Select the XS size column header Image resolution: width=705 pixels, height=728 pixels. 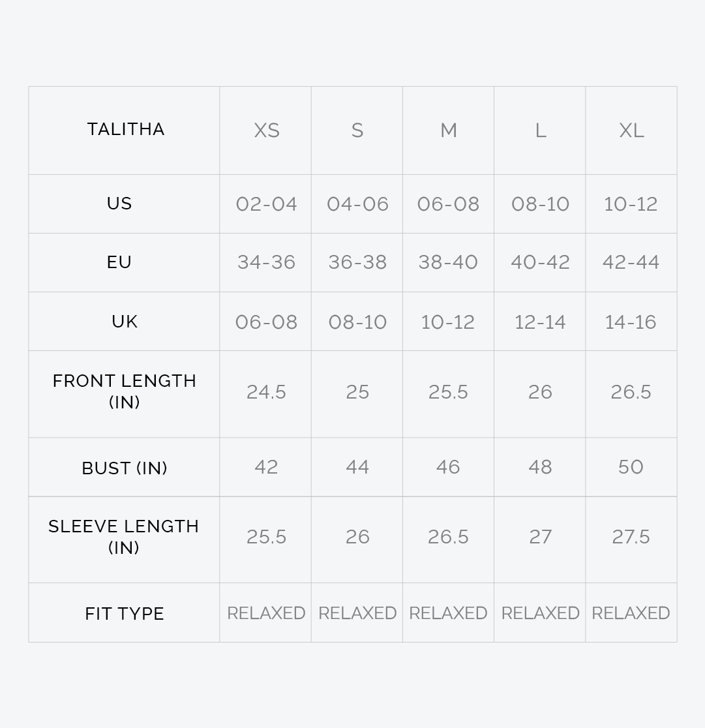(x=266, y=130)
